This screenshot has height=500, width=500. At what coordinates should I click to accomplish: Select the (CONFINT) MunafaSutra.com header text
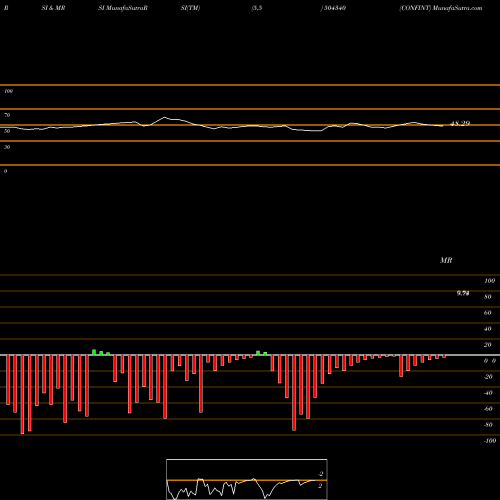point(441,8)
